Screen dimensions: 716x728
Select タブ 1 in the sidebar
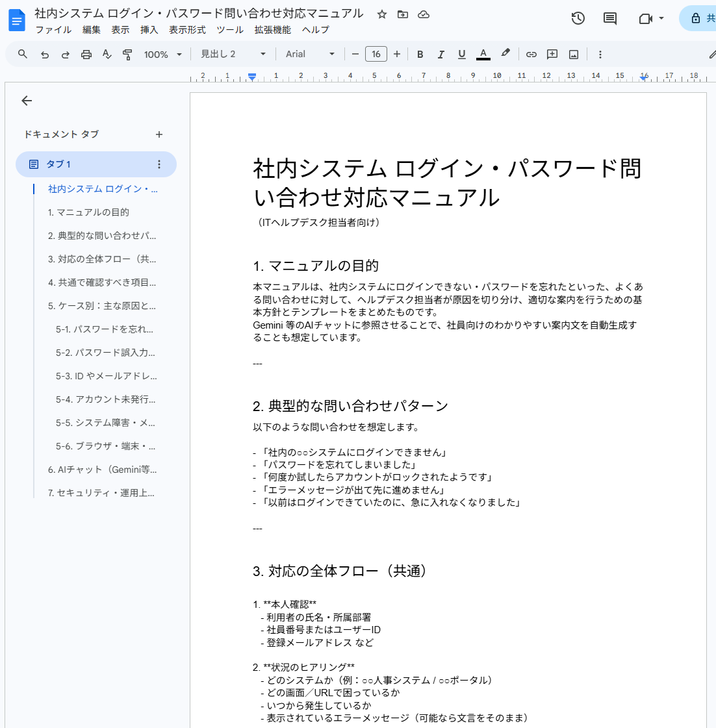pos(96,164)
